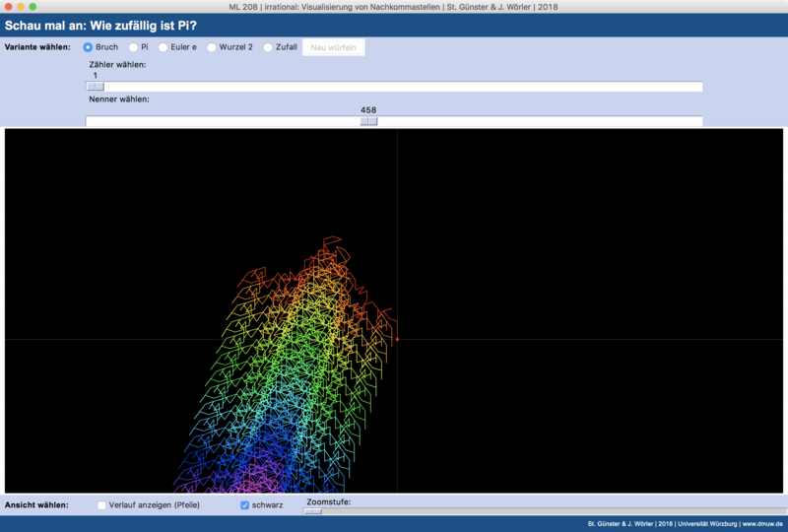Image resolution: width=788 pixels, height=532 pixels.
Task: Click the ML 208 window title bar
Action: (394, 7)
